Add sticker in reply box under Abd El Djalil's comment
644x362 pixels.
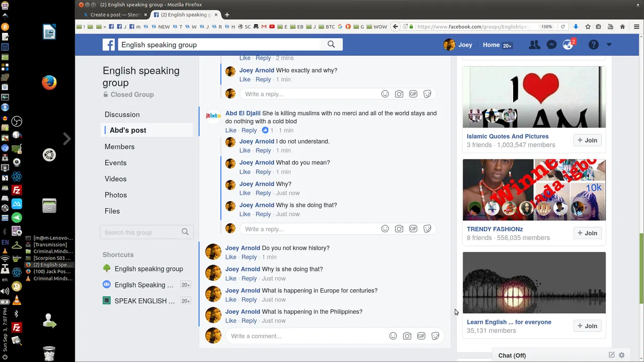(x=427, y=229)
